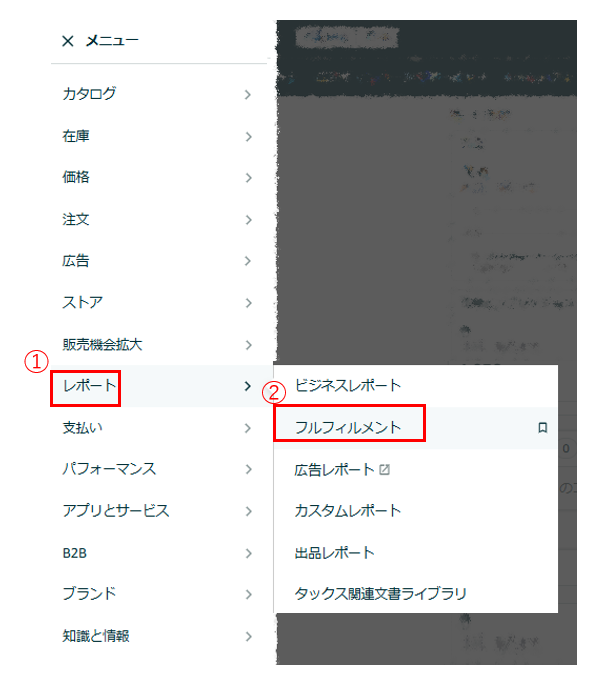Expand the 支払い chevron arrow
Image resolution: width=603 pixels, height=683 pixels.
coord(248,428)
